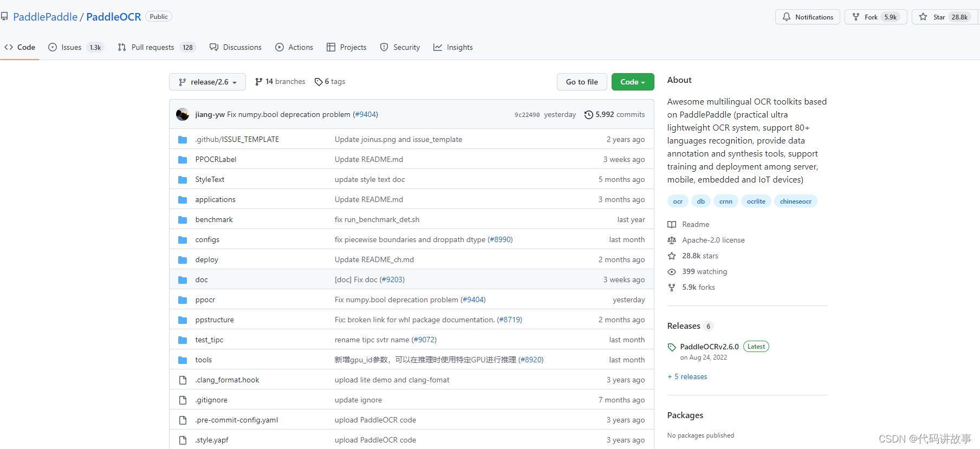The height and width of the screenshot is (449, 980).
Task: Open pull request #8920 link
Action: pyautogui.click(x=531, y=360)
